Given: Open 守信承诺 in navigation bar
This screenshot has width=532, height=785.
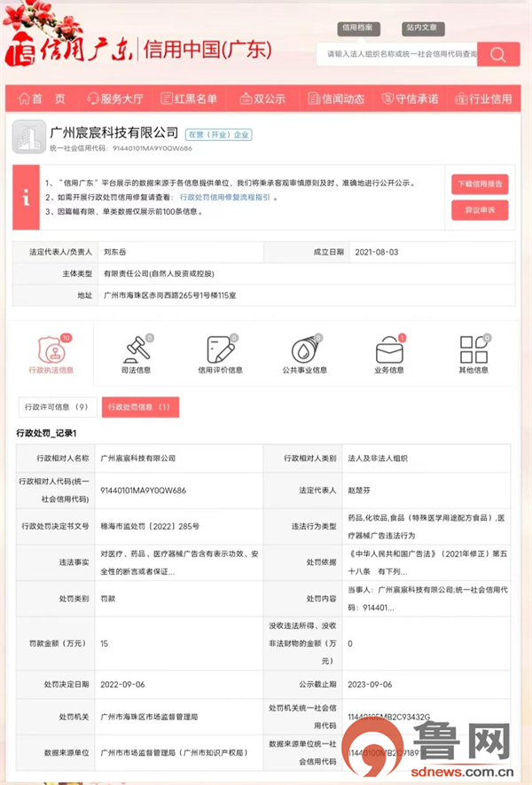Looking at the screenshot, I should [410, 98].
